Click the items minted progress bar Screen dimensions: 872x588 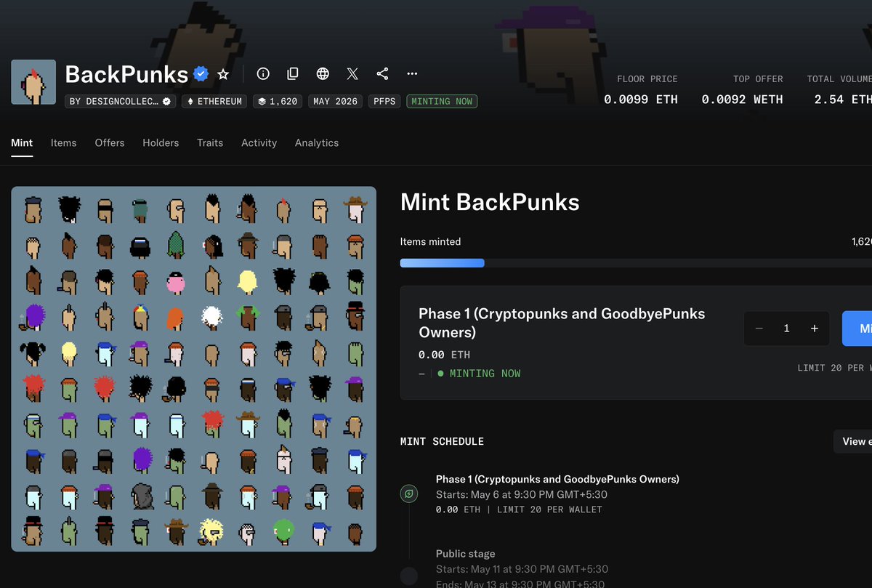[636, 263]
